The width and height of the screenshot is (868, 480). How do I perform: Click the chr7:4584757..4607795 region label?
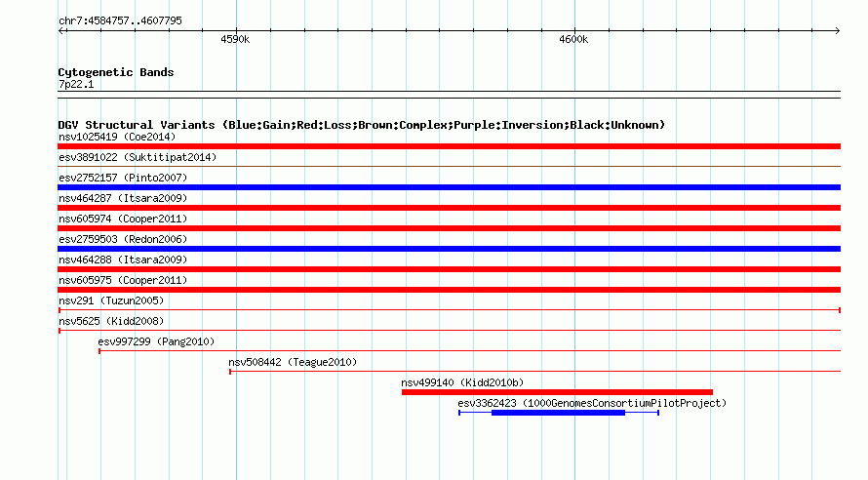coord(120,20)
